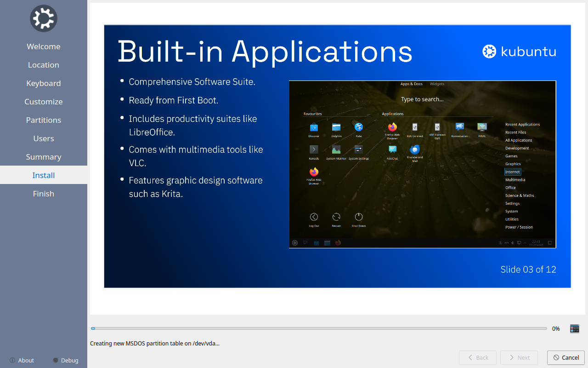The image size is (588, 368).
Task: Open the Keyboard step
Action: tap(44, 83)
